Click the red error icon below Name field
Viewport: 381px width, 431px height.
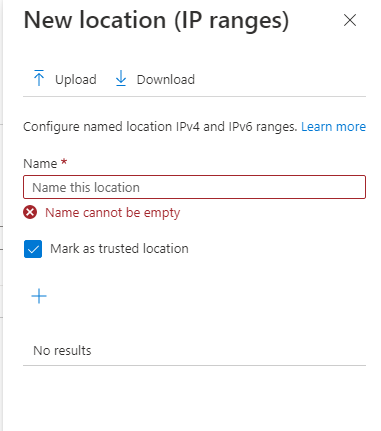30,212
